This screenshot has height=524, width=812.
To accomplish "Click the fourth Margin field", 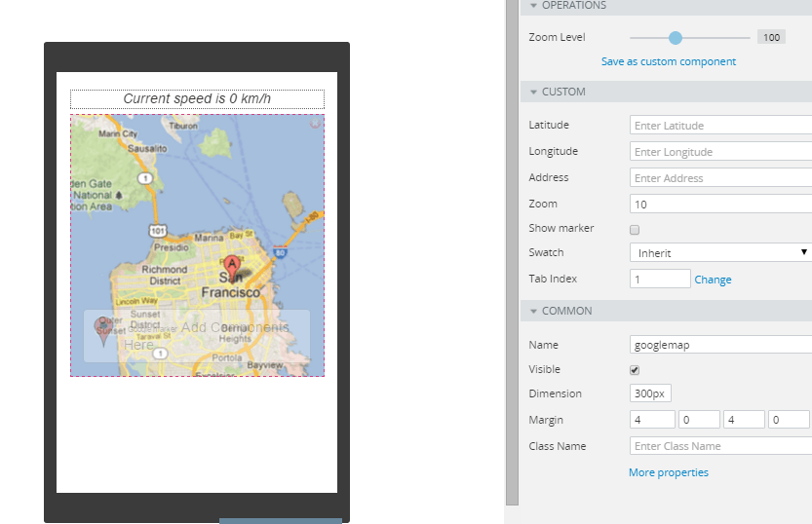I will point(789,420).
